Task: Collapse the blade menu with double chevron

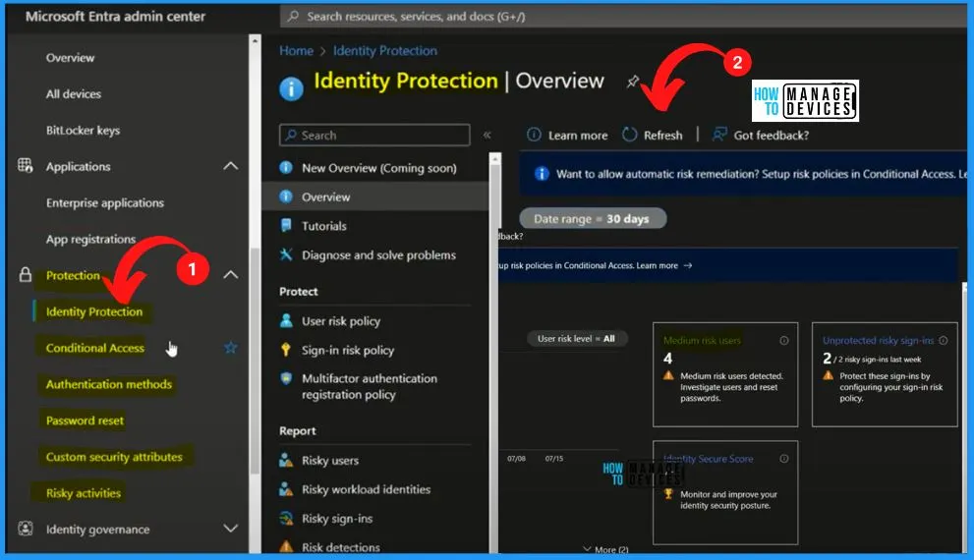Action: [x=487, y=135]
